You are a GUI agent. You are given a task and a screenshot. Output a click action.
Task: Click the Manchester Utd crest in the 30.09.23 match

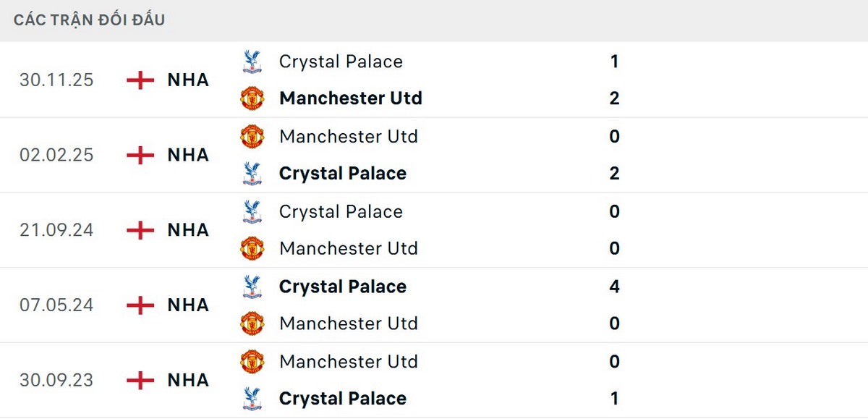254,361
